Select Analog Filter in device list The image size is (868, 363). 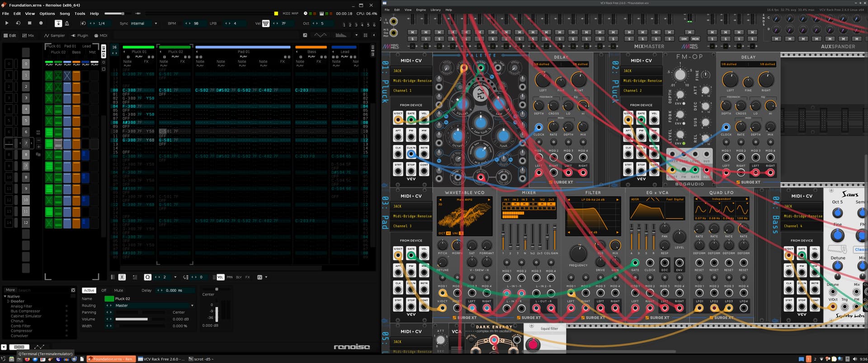[x=21, y=306]
